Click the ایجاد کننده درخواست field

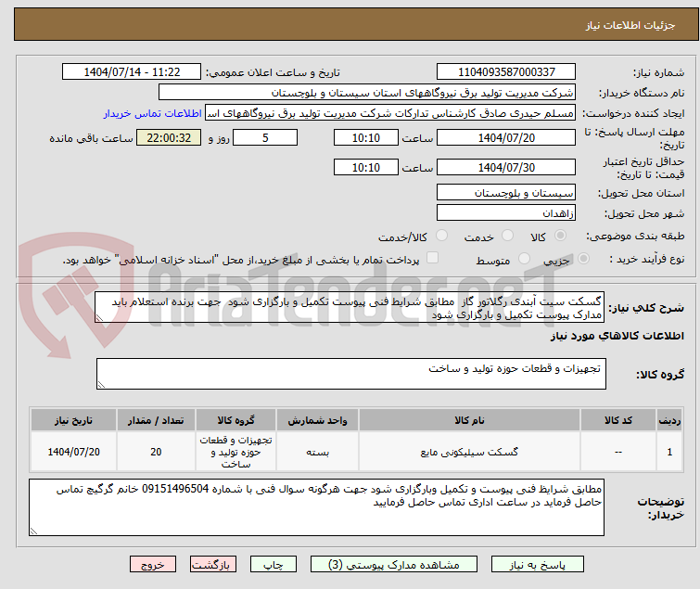[390, 113]
